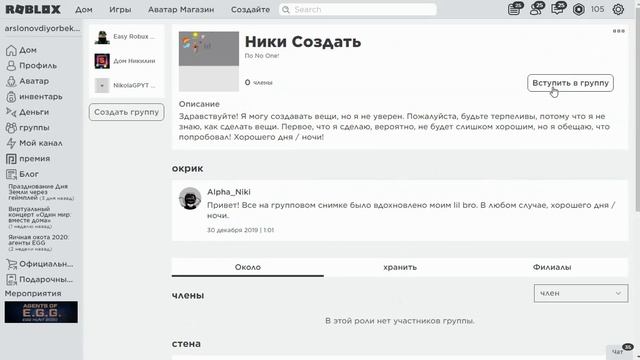The width and height of the screenshot is (640, 360).
Task: Click the gift card icon beside Подарочны...
Action: (x=11, y=280)
